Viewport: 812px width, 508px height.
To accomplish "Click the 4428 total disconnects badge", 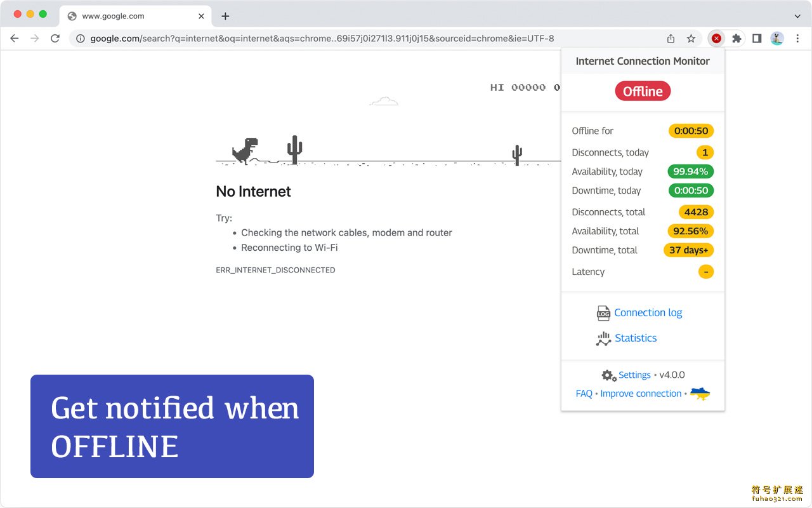I will click(696, 212).
